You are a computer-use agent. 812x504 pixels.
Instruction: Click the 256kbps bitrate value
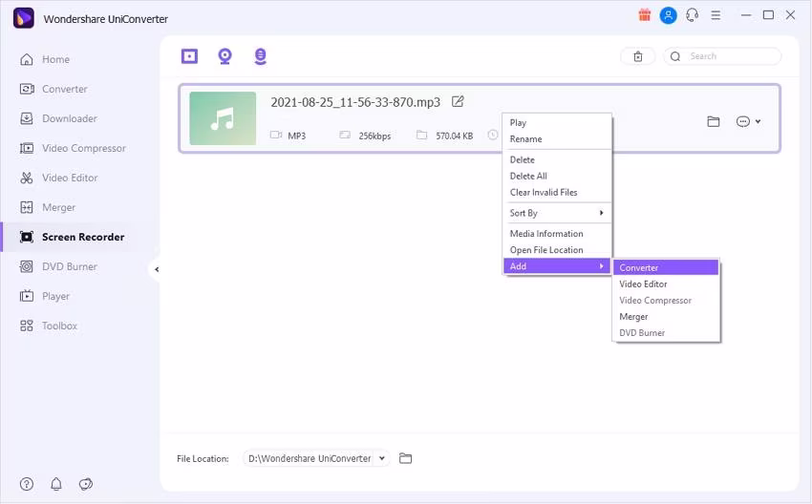click(374, 136)
